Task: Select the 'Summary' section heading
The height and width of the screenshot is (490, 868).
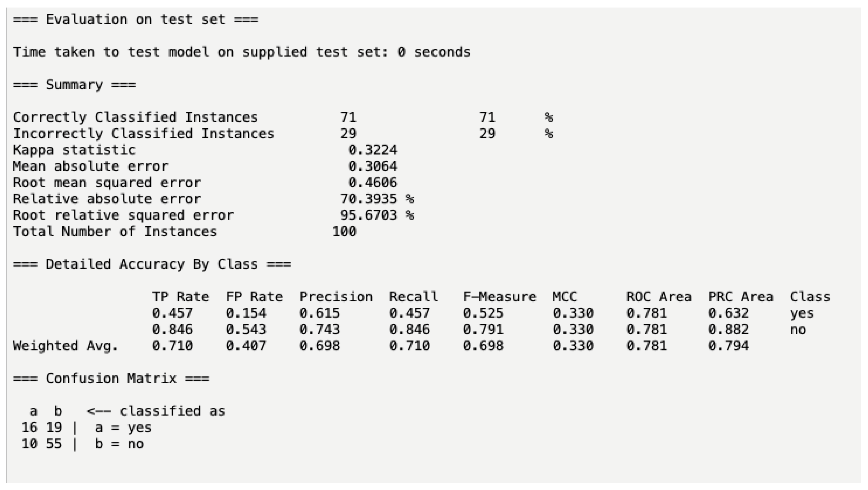Action: coord(74,85)
